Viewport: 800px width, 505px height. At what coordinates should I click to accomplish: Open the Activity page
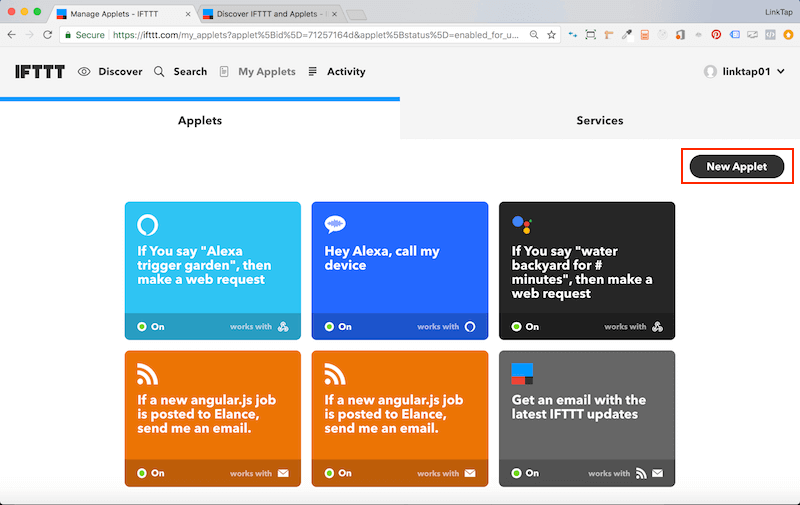pos(346,71)
